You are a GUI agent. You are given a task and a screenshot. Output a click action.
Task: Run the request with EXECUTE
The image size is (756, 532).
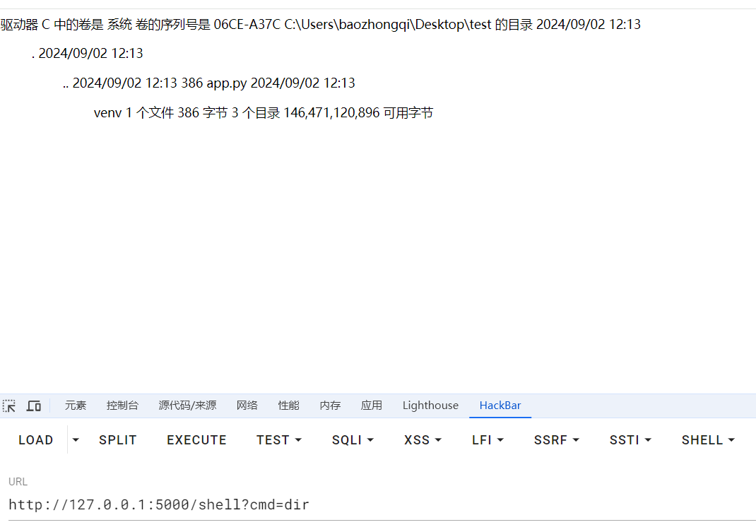pyautogui.click(x=196, y=440)
